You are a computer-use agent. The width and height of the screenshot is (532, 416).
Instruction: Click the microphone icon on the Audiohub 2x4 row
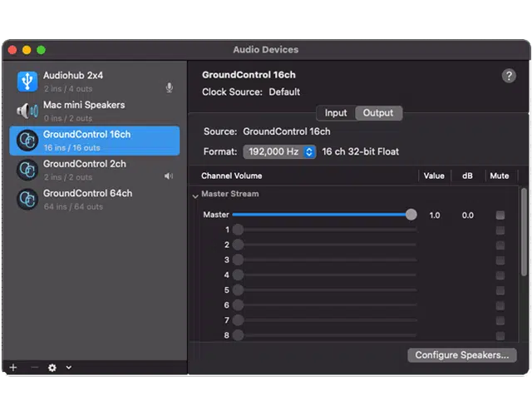click(x=170, y=87)
